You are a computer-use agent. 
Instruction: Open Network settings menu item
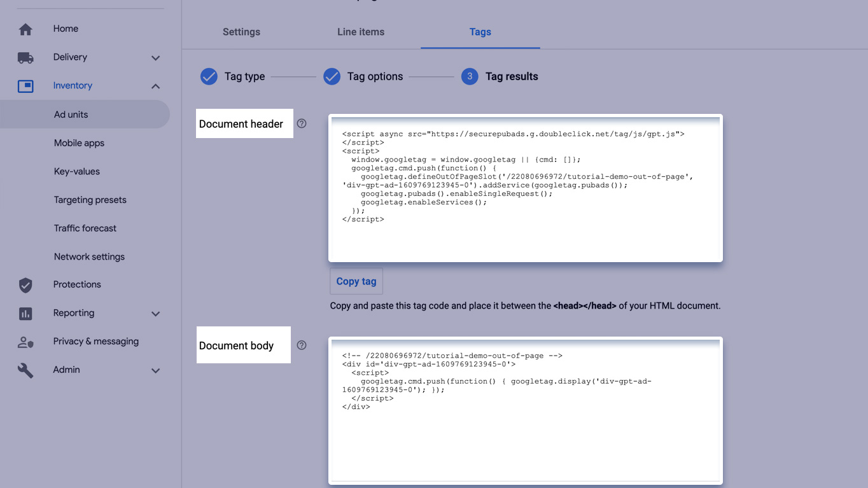[x=89, y=257]
